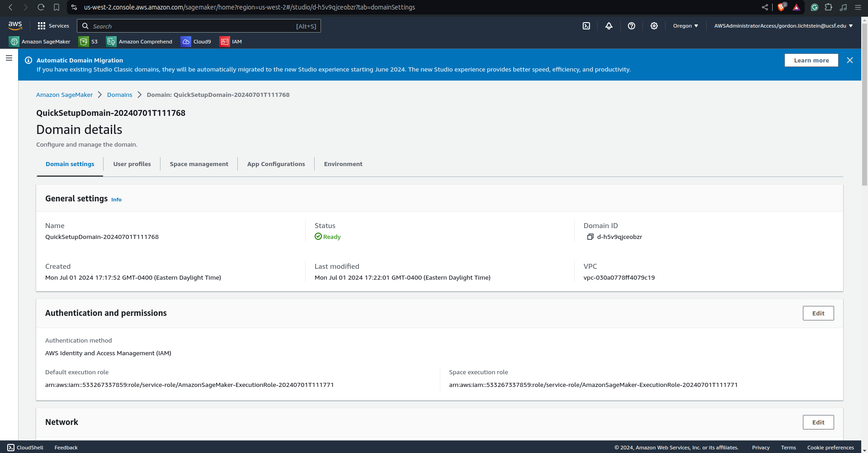This screenshot has height=453, width=868.
Task: Open the Info link beside General settings
Action: click(x=116, y=200)
